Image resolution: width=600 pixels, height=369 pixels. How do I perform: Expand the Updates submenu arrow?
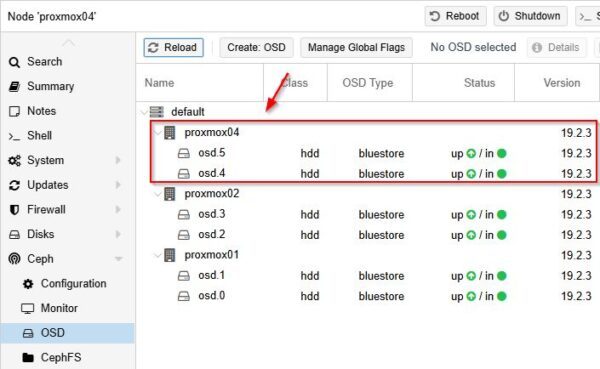click(118, 185)
